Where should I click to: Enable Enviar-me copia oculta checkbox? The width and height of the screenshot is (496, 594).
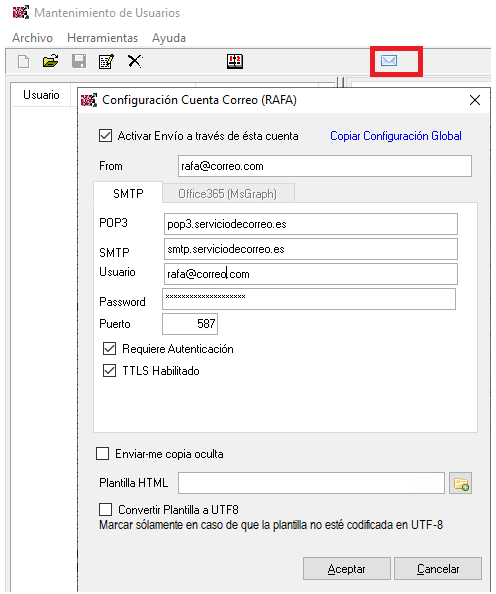103,453
